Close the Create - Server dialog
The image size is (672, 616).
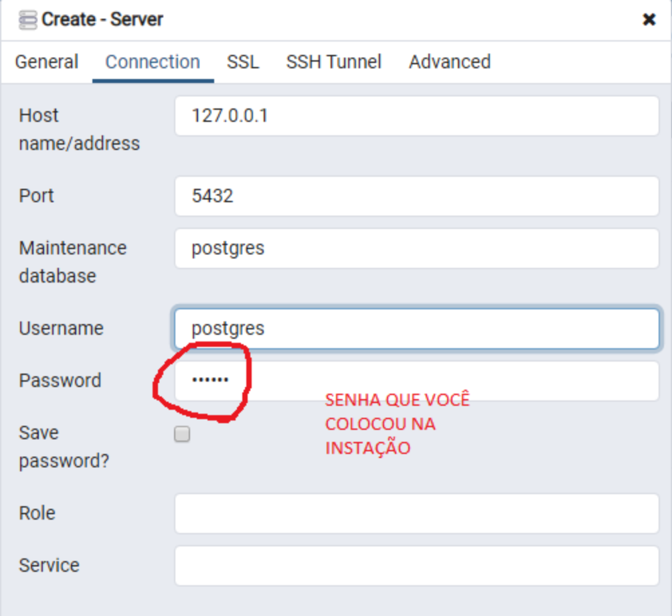click(x=649, y=20)
